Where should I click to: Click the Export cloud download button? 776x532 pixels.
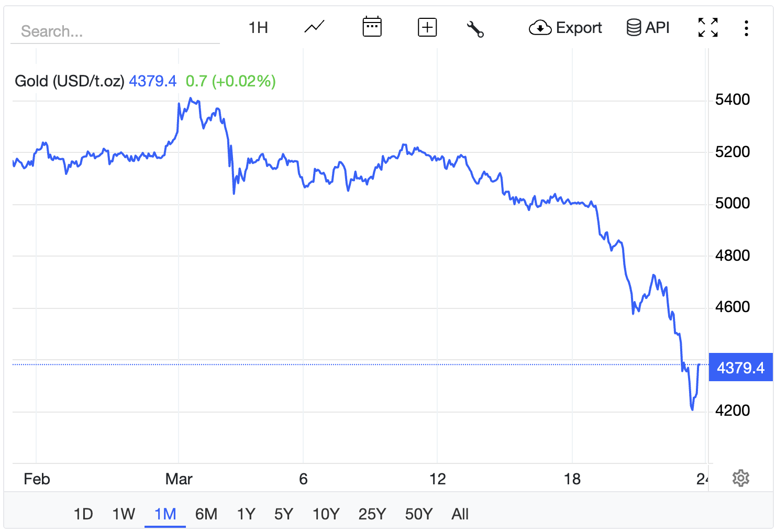[566, 28]
